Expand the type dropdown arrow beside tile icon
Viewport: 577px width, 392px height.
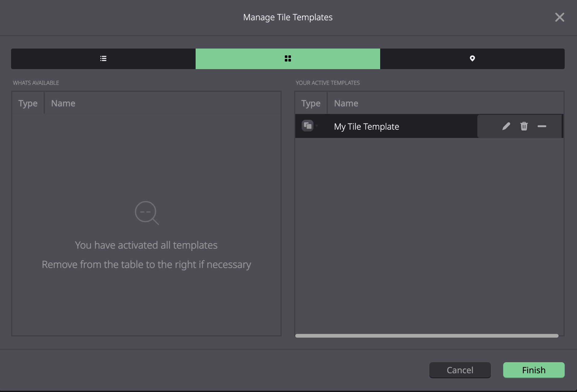[x=317, y=126]
